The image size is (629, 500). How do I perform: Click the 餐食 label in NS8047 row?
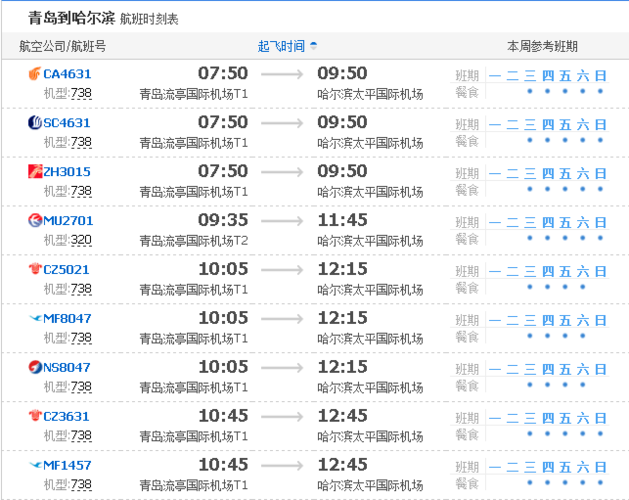(467, 386)
